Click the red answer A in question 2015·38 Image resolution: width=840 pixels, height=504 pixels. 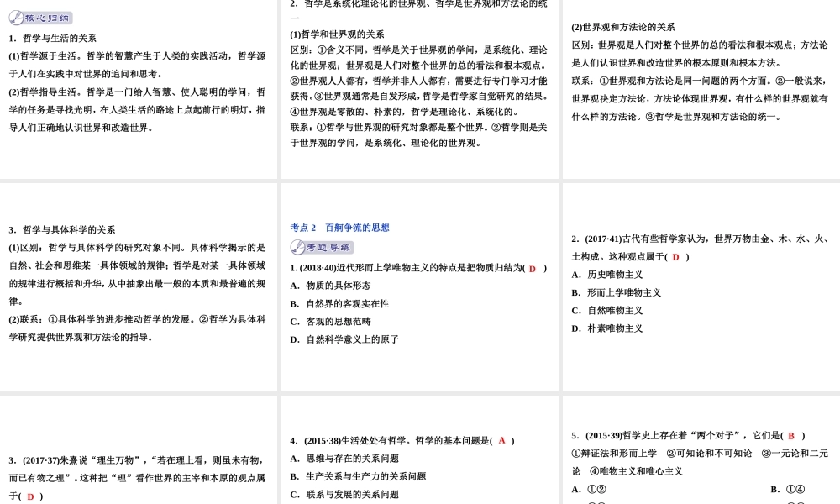click(502, 440)
